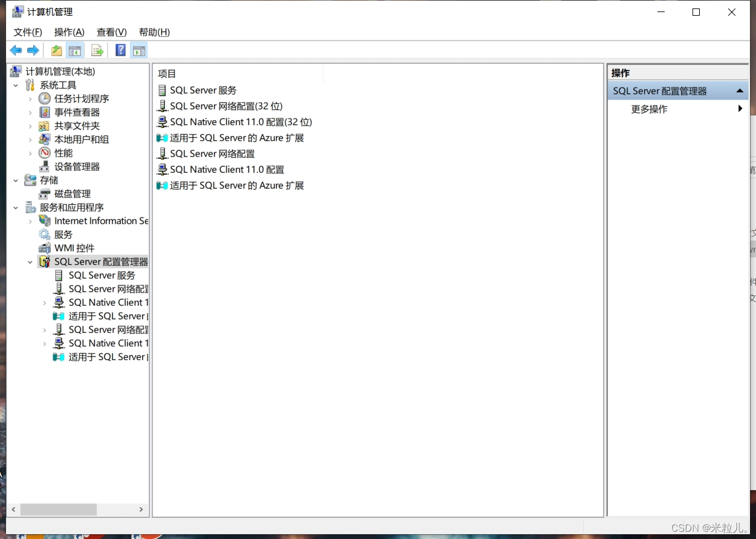Click the SQL Server 配置管理器 tree icon
Viewport: 756px width, 539px height.
(45, 262)
